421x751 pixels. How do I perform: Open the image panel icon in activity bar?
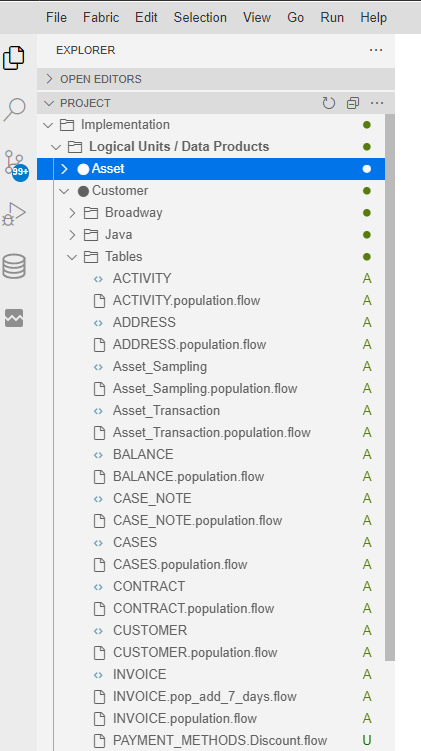pyautogui.click(x=14, y=318)
